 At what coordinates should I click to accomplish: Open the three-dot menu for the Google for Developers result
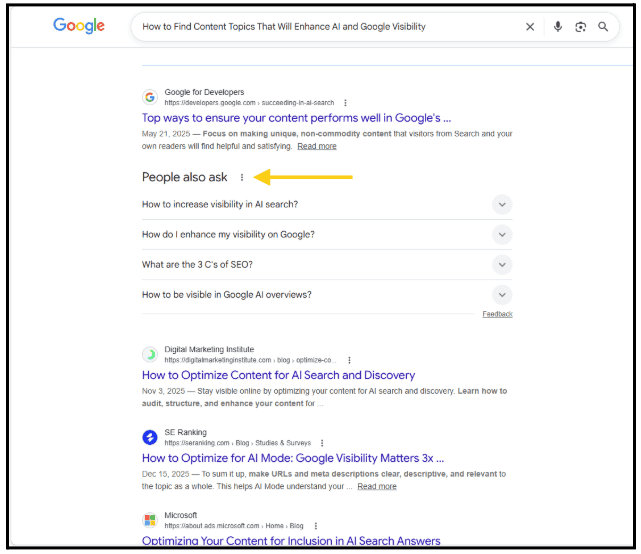click(345, 103)
